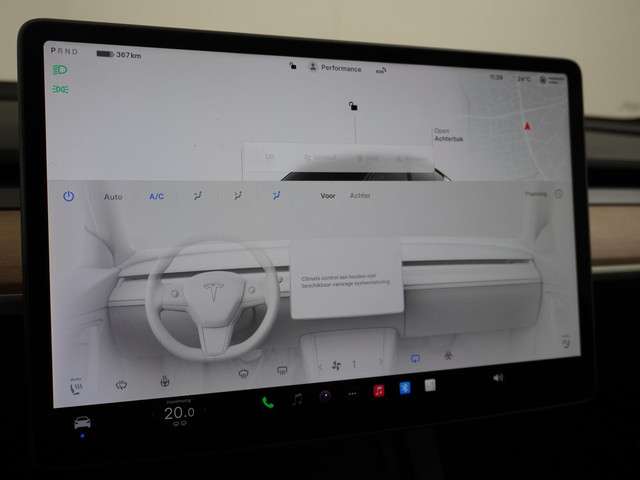Toggle the A/C setting
640x480 pixels.
coord(156,196)
